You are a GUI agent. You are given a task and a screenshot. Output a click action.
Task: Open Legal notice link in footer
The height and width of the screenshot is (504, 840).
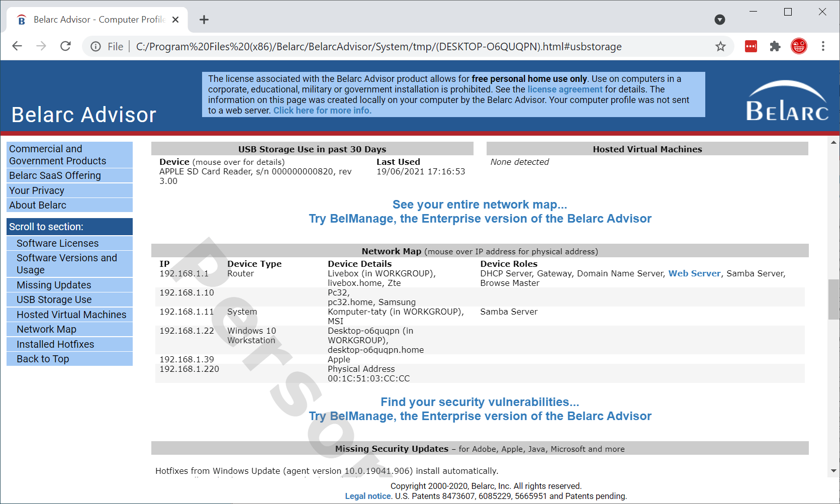click(367, 496)
